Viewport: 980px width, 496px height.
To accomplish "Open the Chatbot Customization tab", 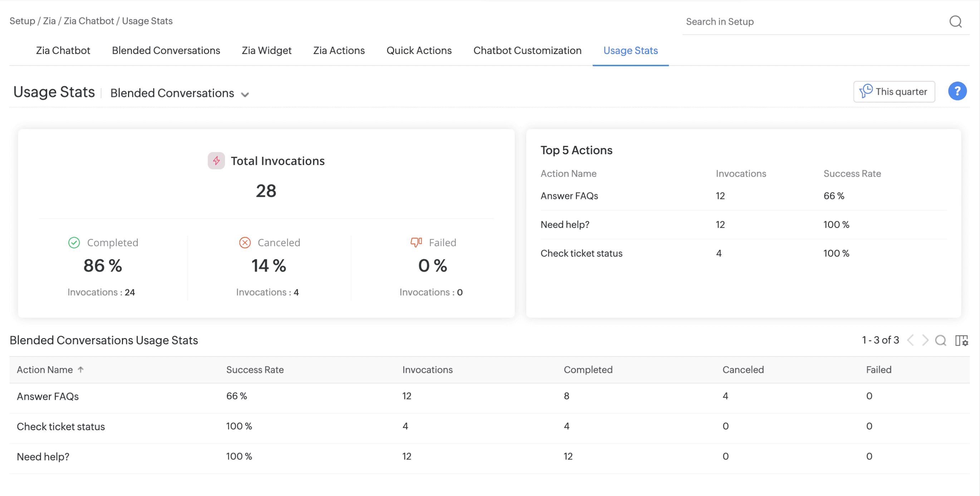I will (527, 50).
